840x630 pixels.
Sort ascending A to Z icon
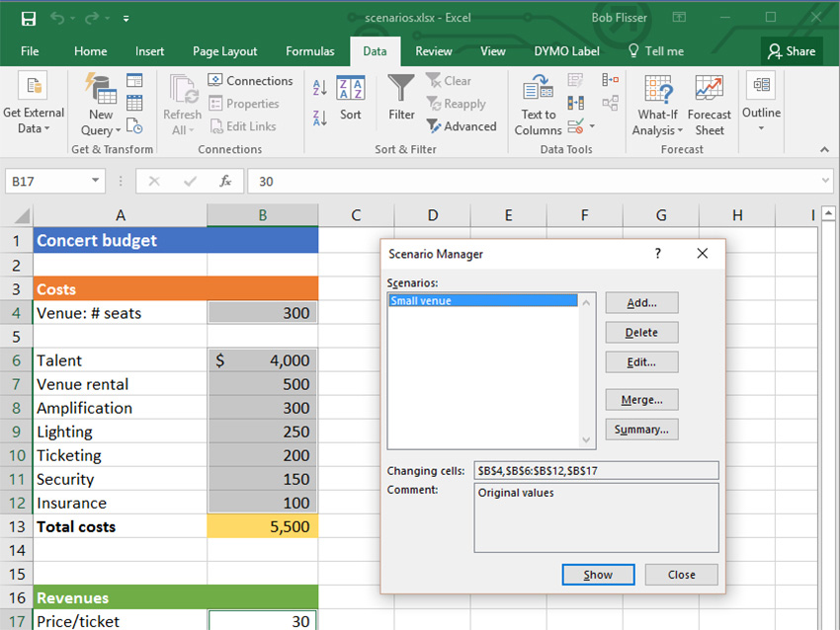(320, 87)
